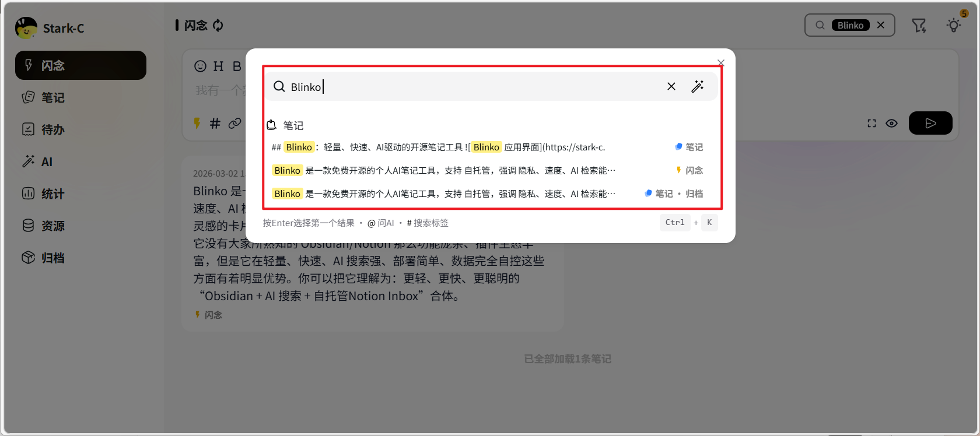Click the top-right search box with the Blinko chip
This screenshot has height=436, width=980.
tap(850, 25)
